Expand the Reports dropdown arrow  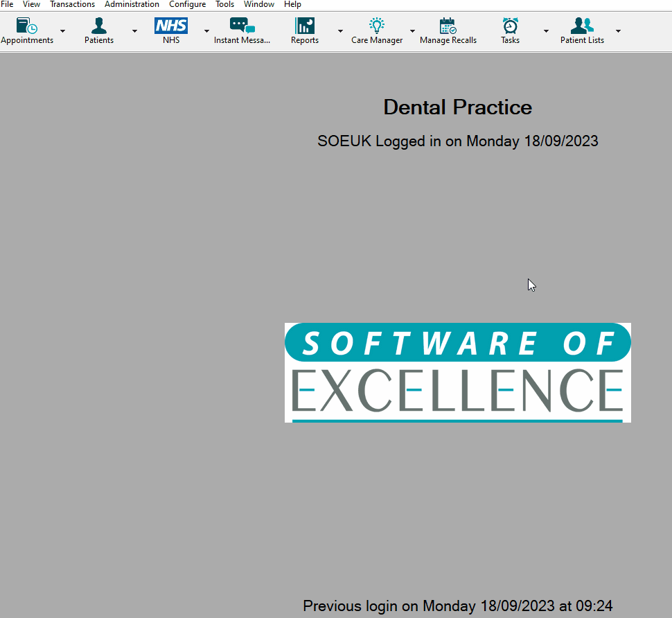coord(340,31)
